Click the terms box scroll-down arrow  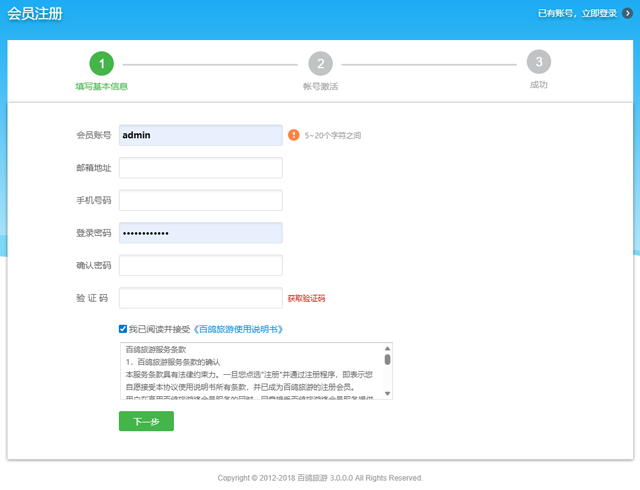pos(387,394)
